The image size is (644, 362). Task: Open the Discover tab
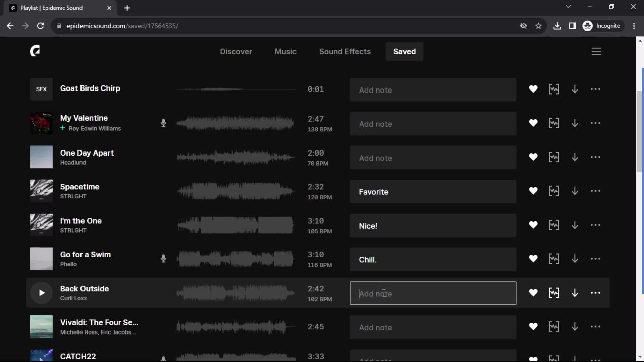point(236,51)
